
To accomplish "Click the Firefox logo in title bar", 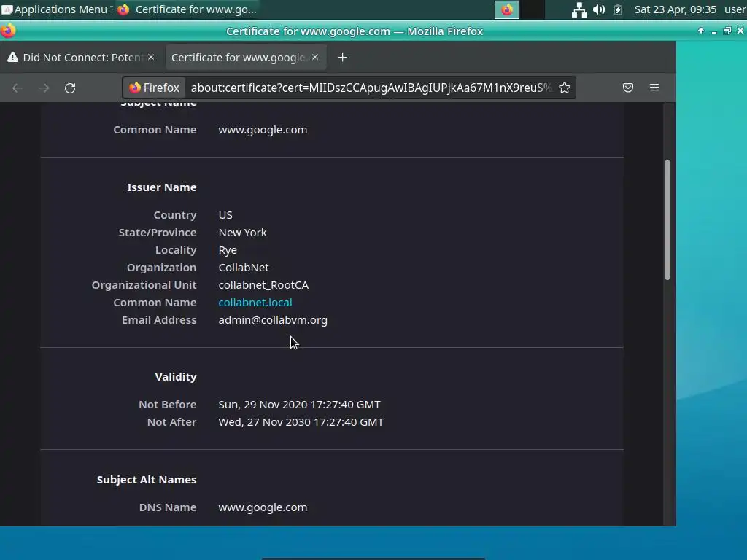I will click(7, 31).
